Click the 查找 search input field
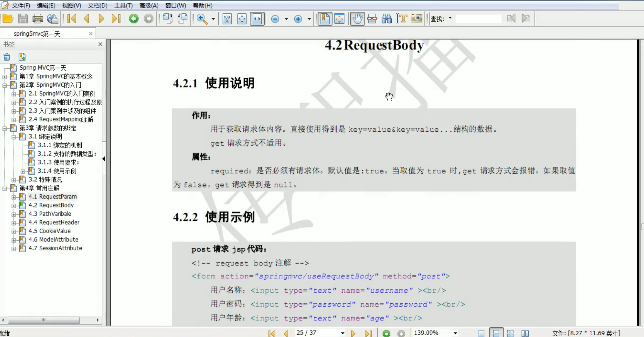644x337 pixels. point(478,19)
